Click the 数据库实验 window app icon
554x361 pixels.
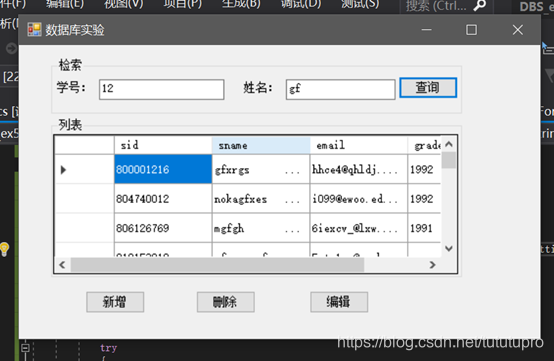coord(34,30)
